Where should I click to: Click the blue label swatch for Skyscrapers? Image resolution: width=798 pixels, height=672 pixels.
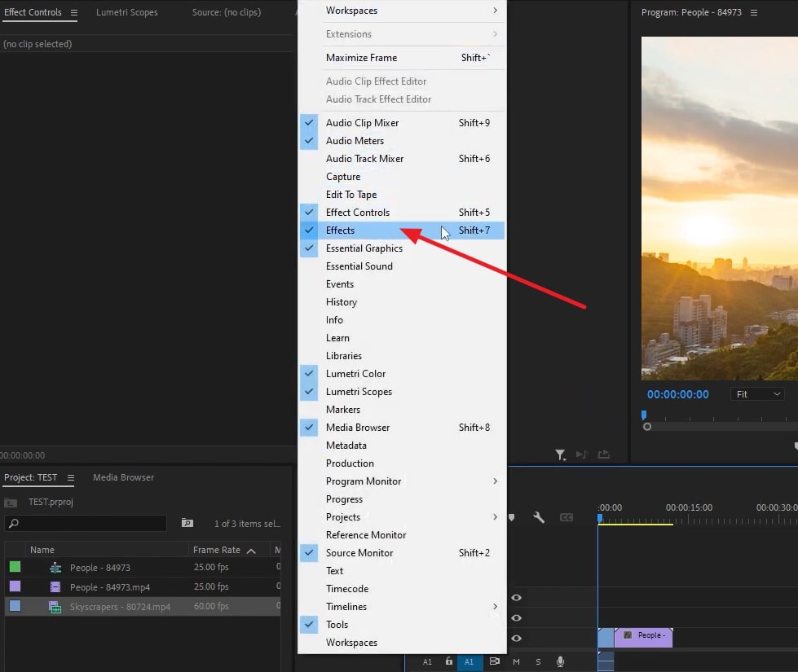pyautogui.click(x=15, y=606)
